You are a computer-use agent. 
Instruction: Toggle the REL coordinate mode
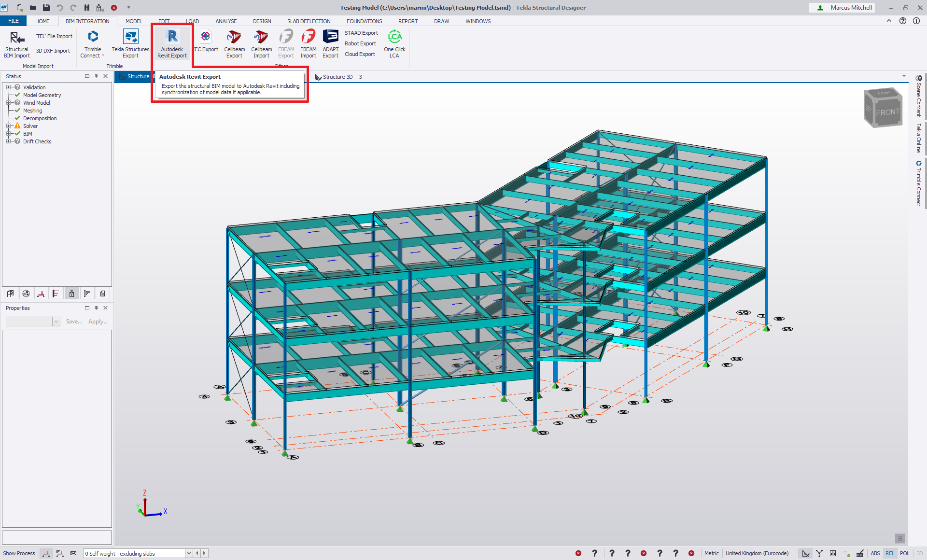(x=889, y=553)
